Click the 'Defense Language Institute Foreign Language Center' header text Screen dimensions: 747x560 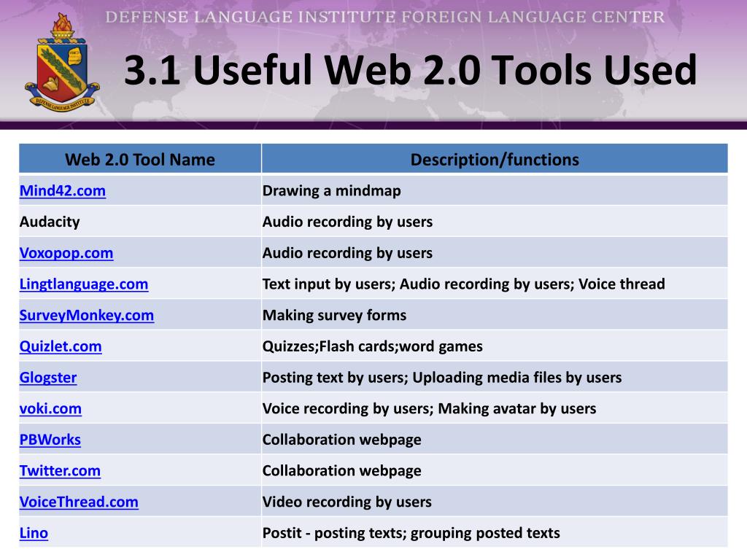click(x=385, y=17)
